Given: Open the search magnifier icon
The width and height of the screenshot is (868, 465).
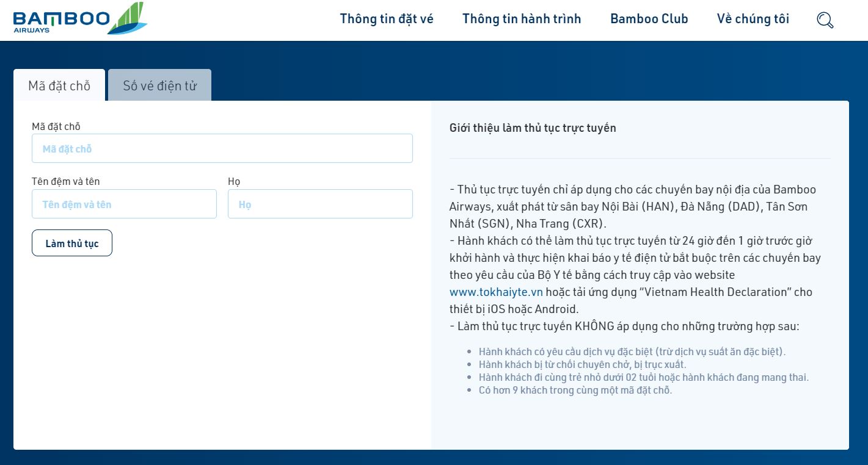Looking at the screenshot, I should tap(825, 20).
